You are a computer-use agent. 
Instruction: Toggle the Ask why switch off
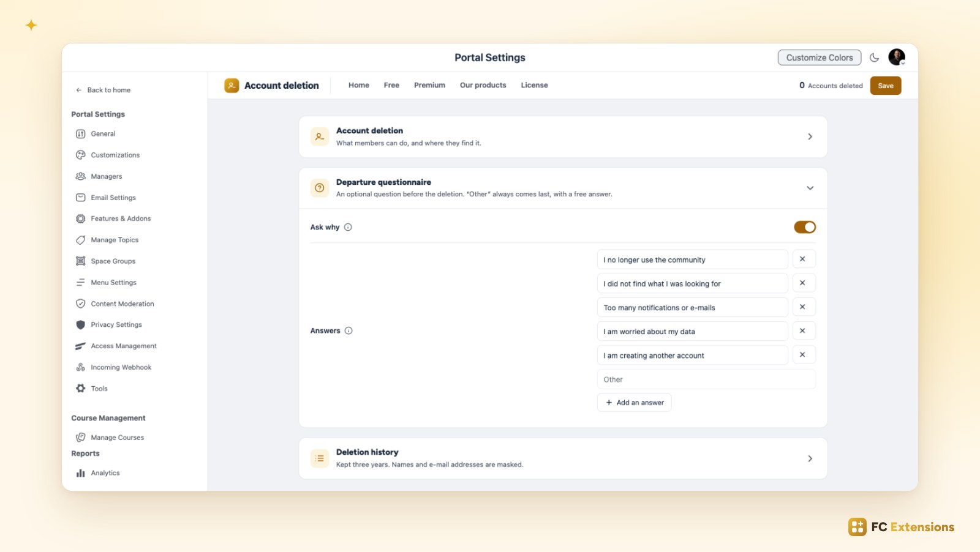point(805,227)
